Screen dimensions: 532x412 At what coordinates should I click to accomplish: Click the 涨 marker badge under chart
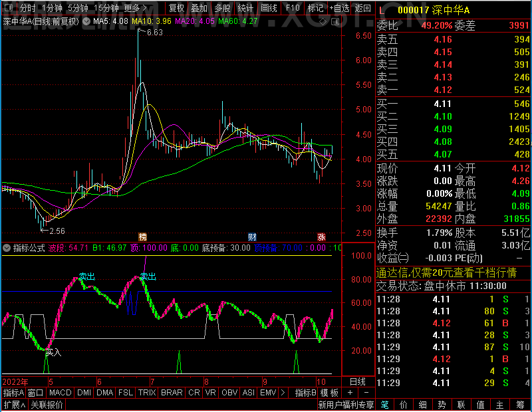click(x=321, y=237)
